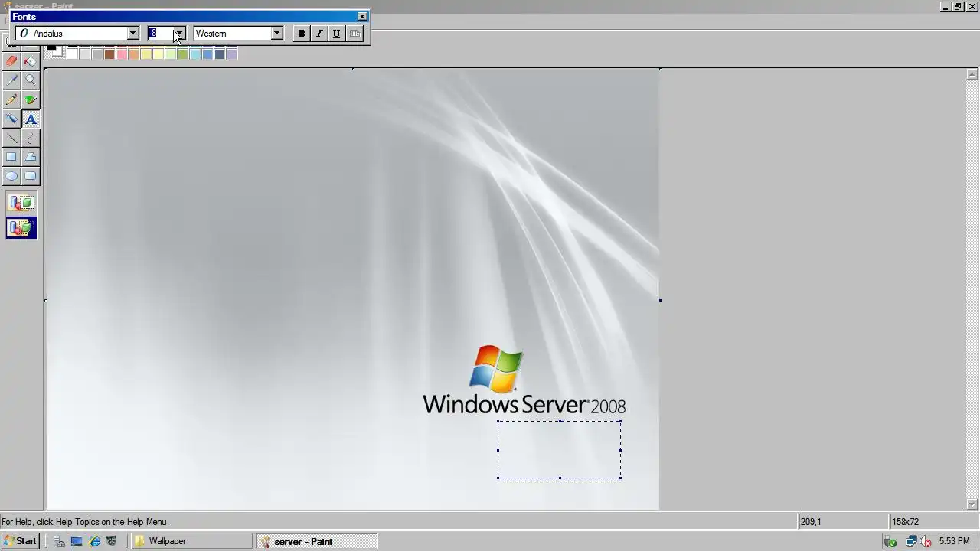The image size is (980, 551).
Task: Pick the olive green color swatch
Action: point(183,54)
